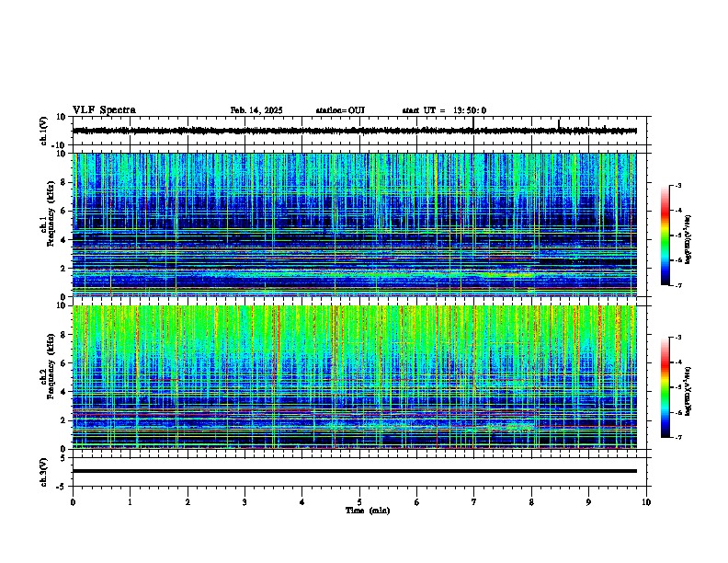Screen dimensions: 728x563
Task: Click the "2" kHz tick of ch.2 spectrogram
Action: click(x=63, y=420)
